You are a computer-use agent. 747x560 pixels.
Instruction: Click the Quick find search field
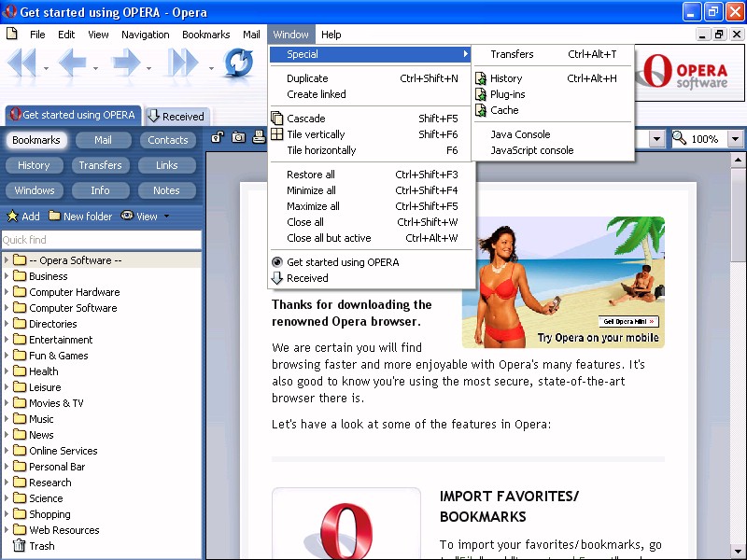click(x=101, y=240)
